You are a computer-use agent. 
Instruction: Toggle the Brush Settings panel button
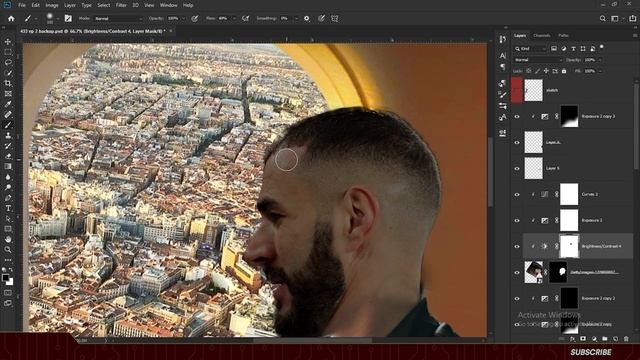point(68,18)
